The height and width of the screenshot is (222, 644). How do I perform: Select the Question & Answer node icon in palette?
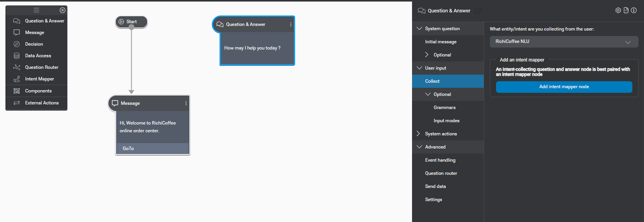pyautogui.click(x=17, y=21)
